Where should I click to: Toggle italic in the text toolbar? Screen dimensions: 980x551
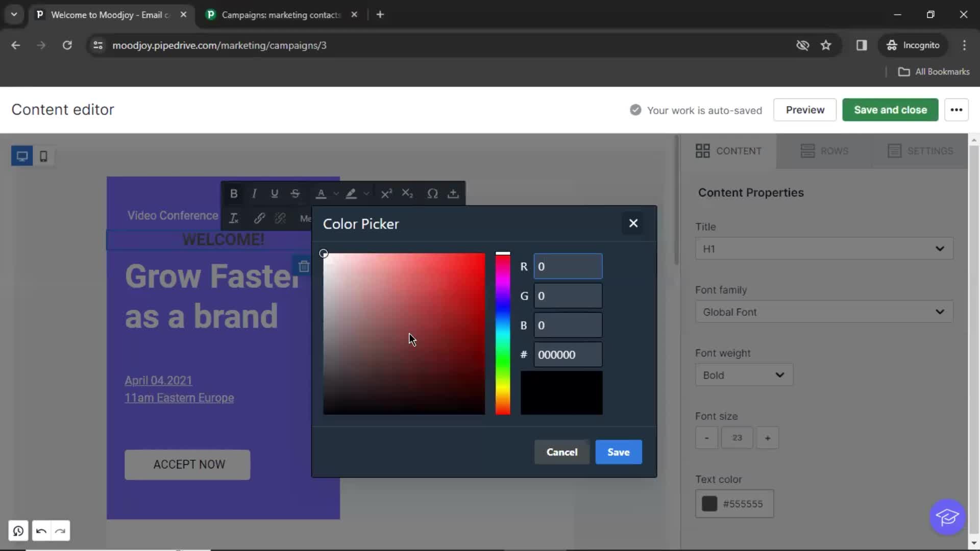(x=254, y=194)
